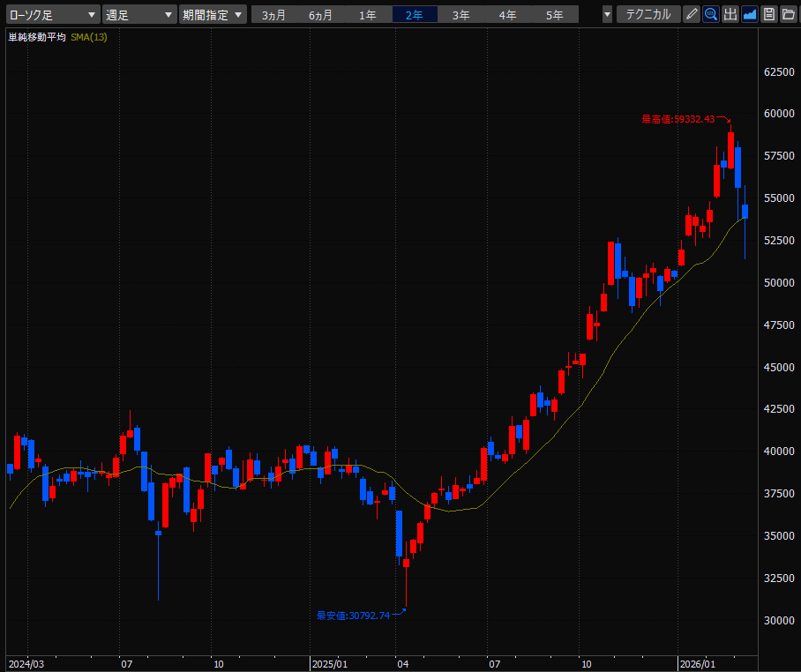Select the 2年 period tab
This screenshot has height=672, width=801.
click(415, 15)
